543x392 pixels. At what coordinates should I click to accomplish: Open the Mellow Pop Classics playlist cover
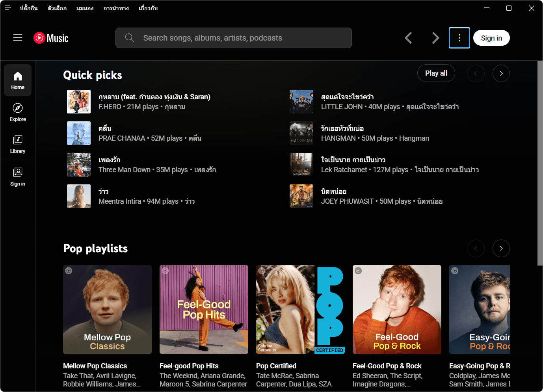107,309
